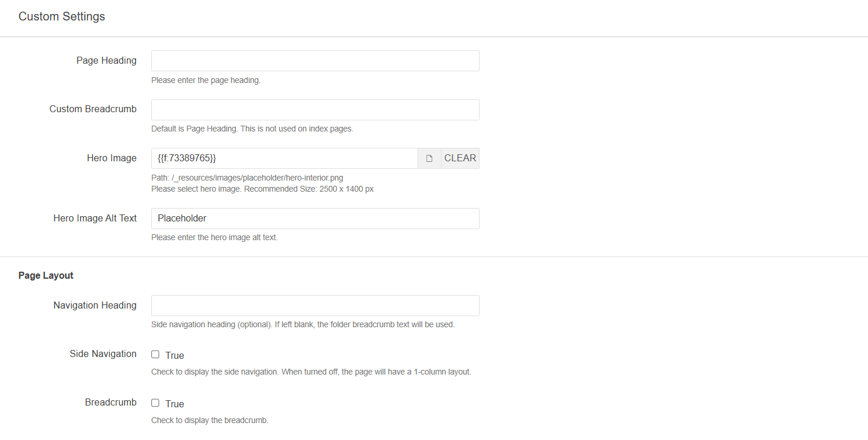Select the Custom Breadcrumb text field
This screenshot has width=868, height=440.
pos(315,110)
